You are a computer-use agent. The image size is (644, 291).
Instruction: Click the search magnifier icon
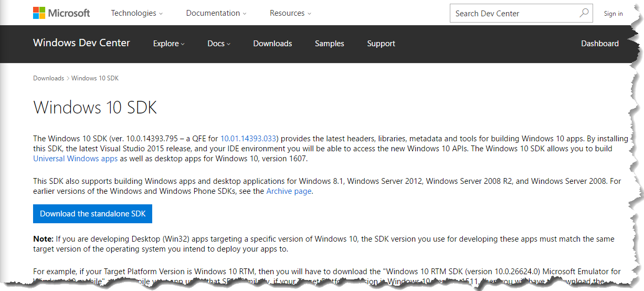(584, 13)
